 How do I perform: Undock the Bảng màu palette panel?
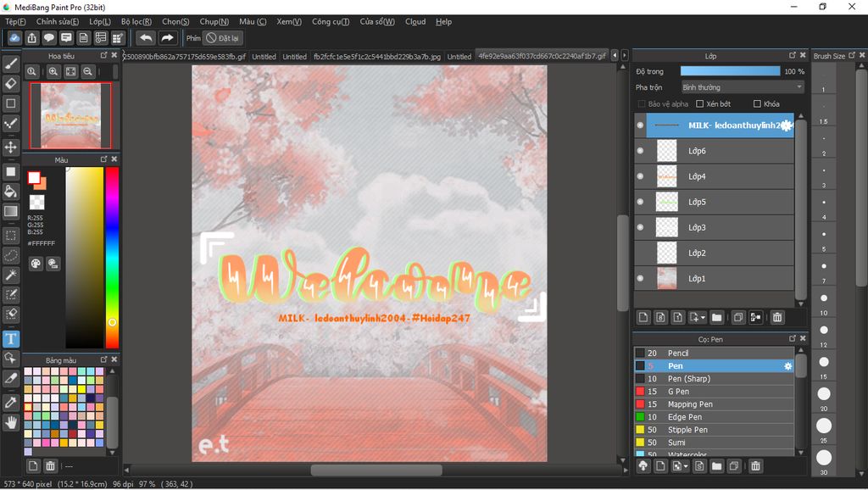coord(103,360)
